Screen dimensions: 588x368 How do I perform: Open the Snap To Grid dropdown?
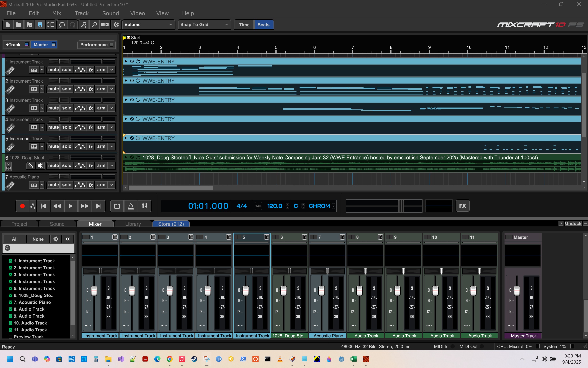point(204,25)
